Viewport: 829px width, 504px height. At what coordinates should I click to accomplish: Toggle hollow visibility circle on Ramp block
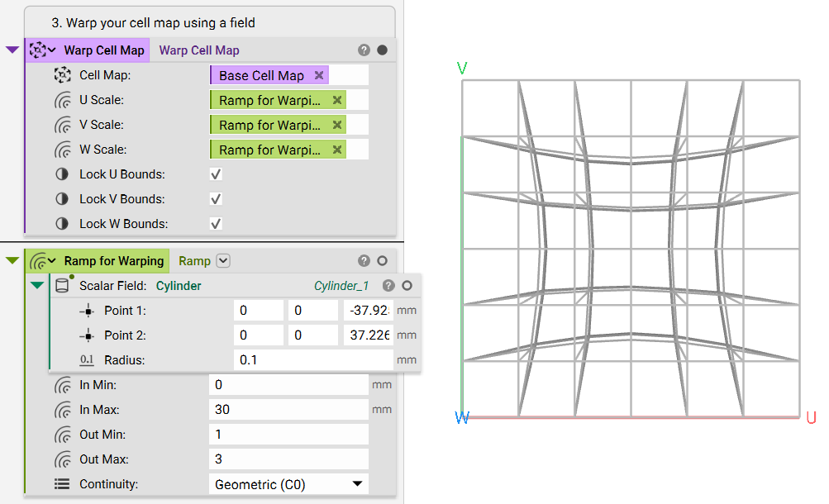(x=382, y=261)
